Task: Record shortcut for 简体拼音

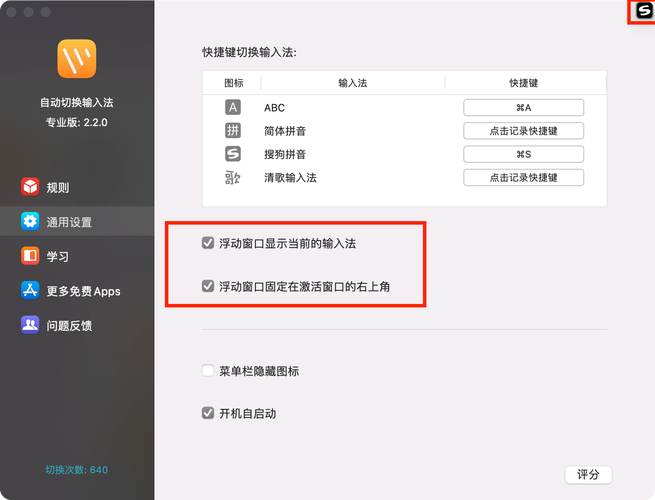Action: [x=523, y=131]
